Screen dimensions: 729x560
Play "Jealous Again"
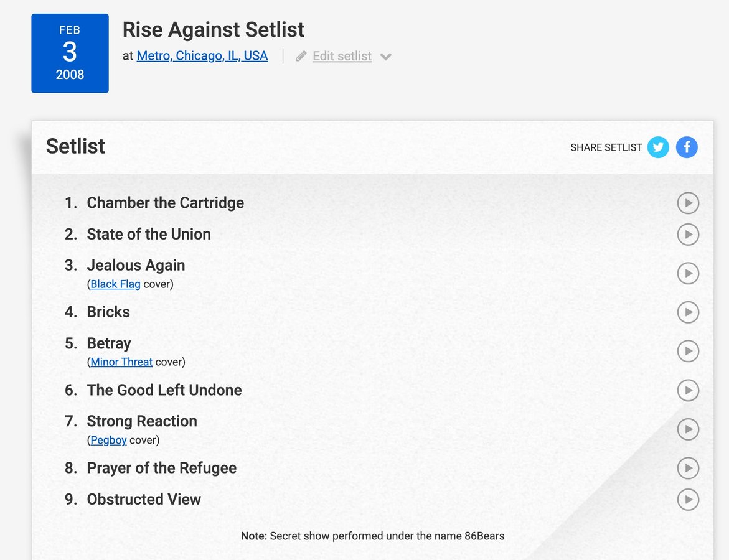coord(688,273)
